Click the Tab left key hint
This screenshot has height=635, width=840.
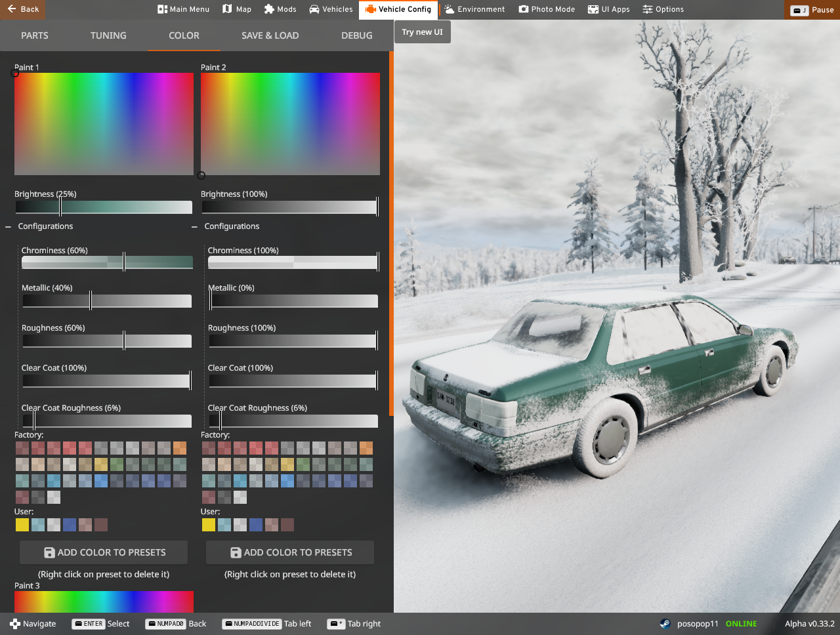pyautogui.click(x=266, y=624)
